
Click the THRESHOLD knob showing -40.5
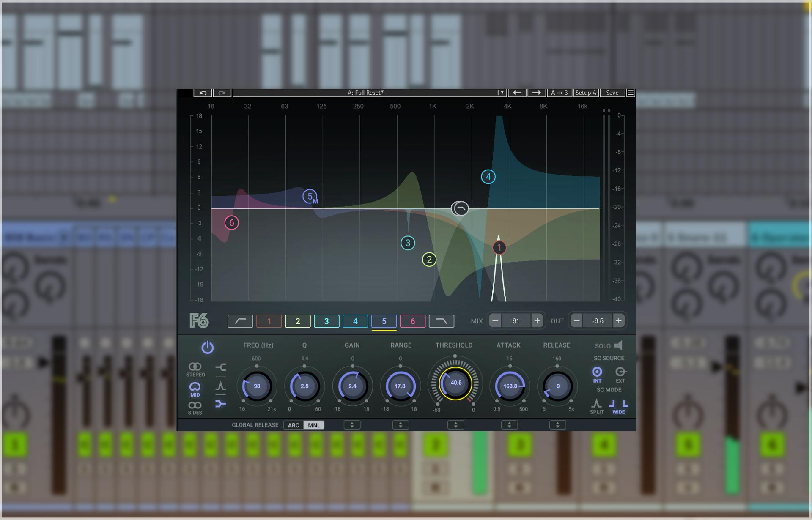(455, 383)
